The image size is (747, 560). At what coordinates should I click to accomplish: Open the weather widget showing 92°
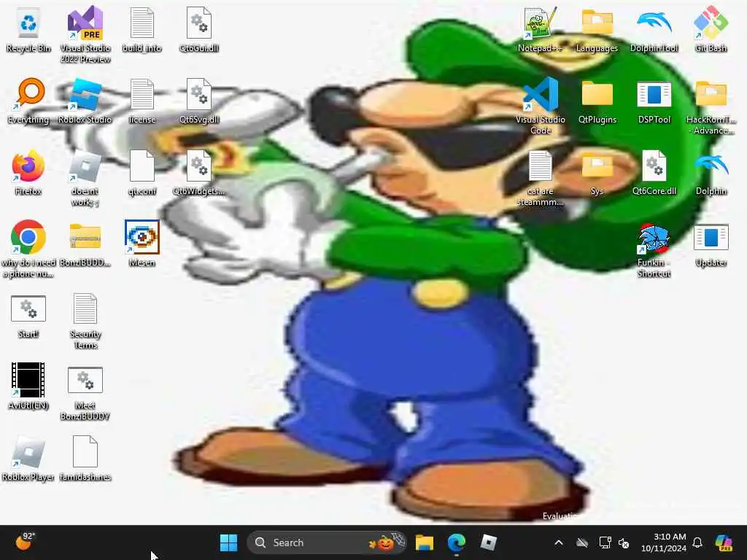coord(25,542)
